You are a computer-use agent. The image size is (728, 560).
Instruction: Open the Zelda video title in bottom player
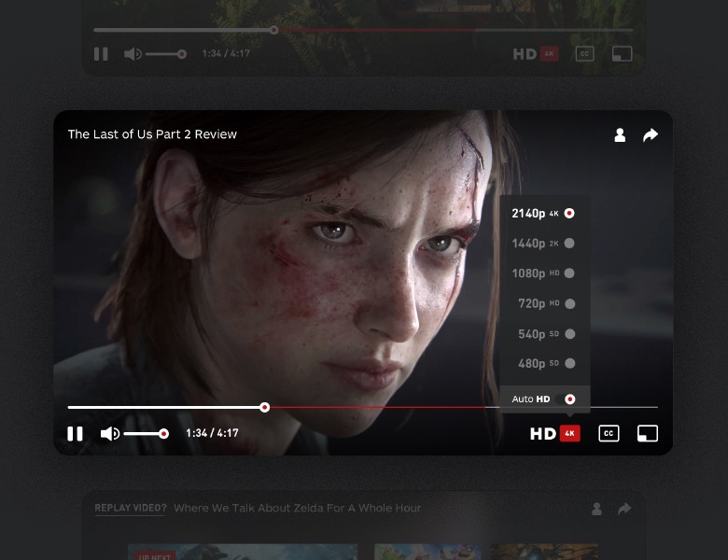[298, 508]
